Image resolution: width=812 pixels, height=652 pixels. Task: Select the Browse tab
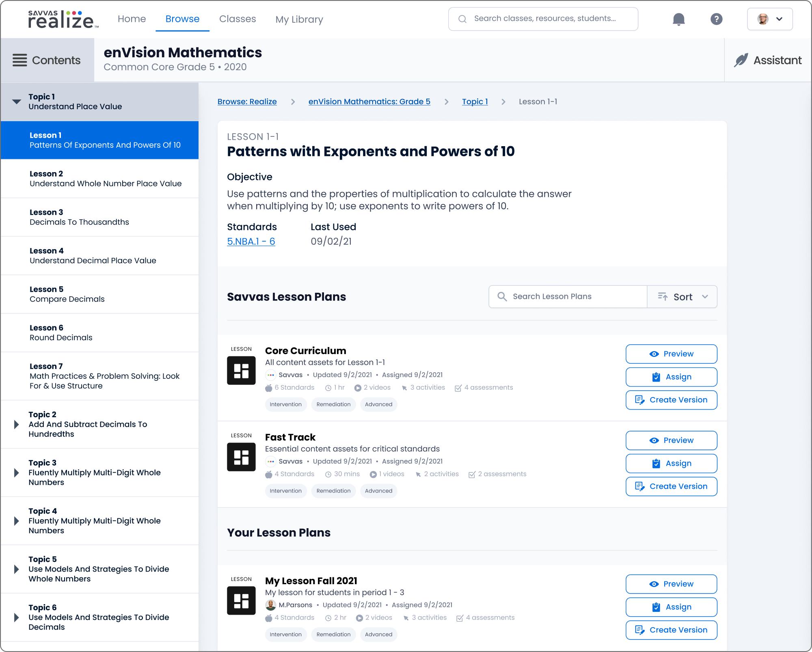(182, 19)
